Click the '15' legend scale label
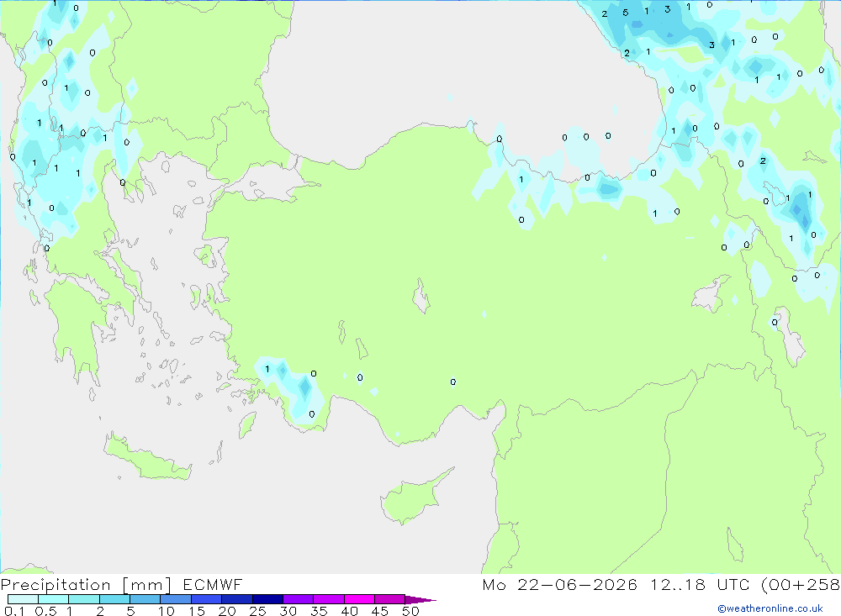This screenshot has height=616, width=841. (x=197, y=611)
